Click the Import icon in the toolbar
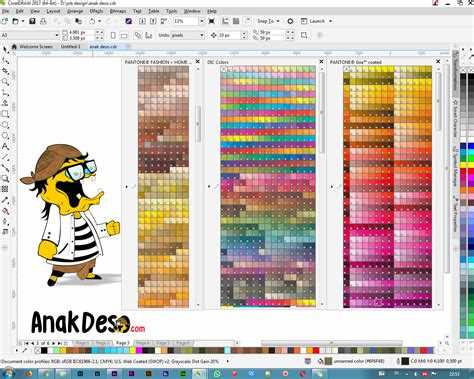Viewport: 474px width, 379px height. pyautogui.click(x=142, y=21)
